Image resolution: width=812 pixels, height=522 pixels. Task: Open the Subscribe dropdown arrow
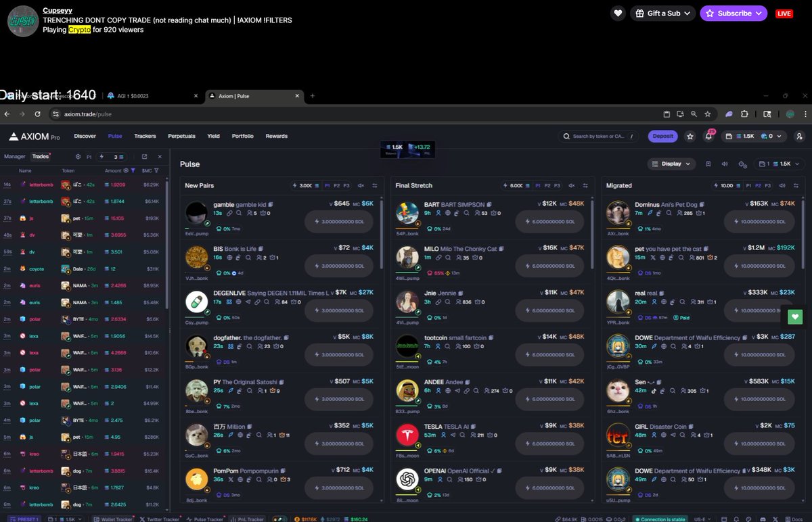[759, 13]
